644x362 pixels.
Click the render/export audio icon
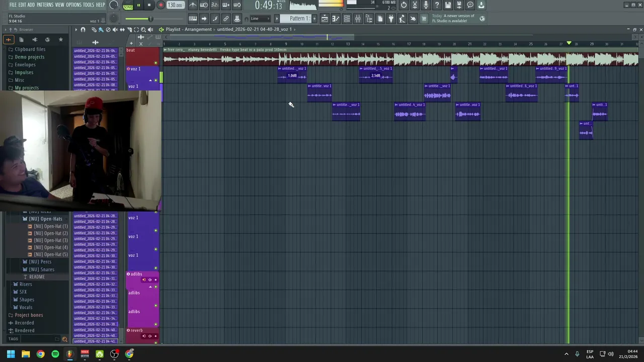[459, 5]
